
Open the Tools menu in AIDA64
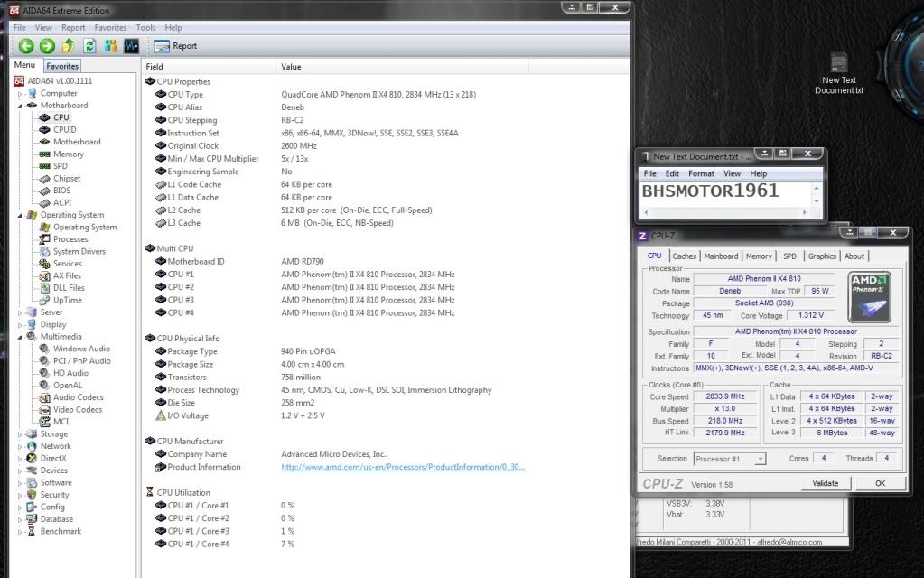click(145, 28)
